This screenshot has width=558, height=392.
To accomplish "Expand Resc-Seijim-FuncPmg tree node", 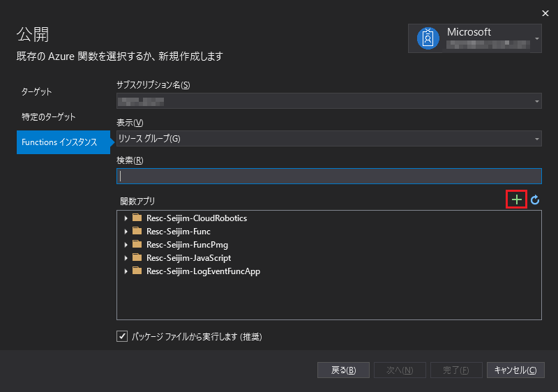I will (126, 245).
